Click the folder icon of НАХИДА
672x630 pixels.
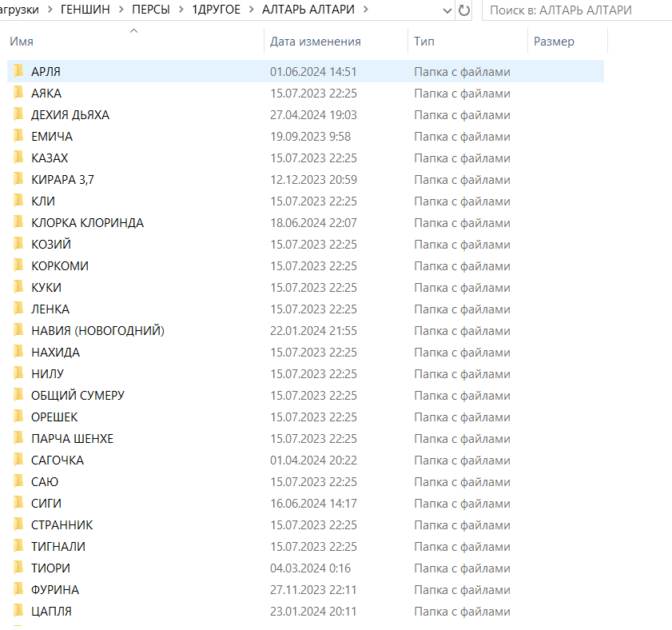click(x=18, y=351)
